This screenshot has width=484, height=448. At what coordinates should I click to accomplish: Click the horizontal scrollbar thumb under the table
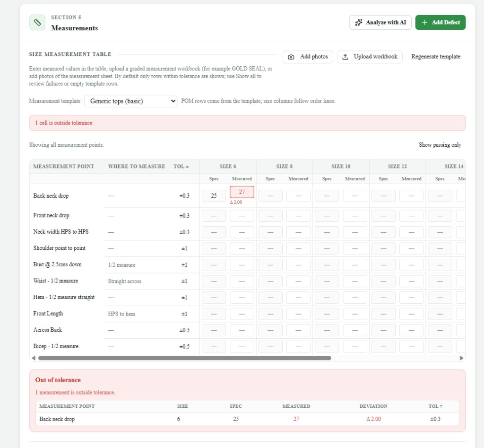185,358
